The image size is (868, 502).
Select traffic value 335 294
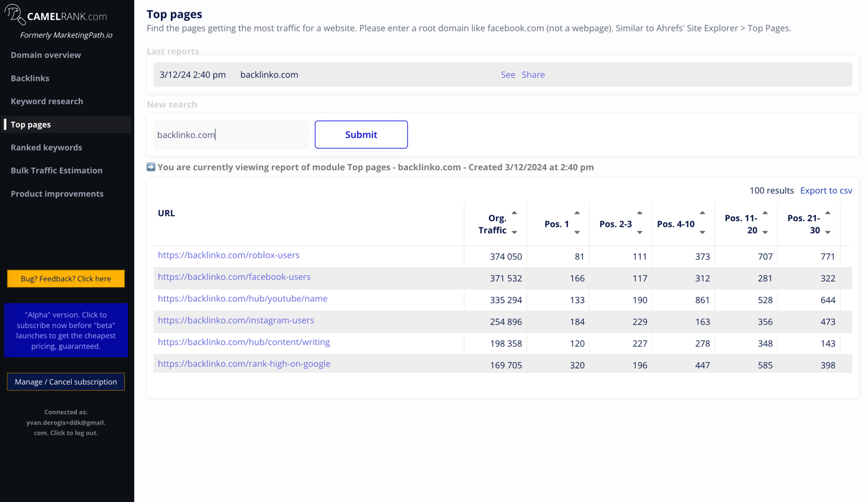tap(506, 300)
